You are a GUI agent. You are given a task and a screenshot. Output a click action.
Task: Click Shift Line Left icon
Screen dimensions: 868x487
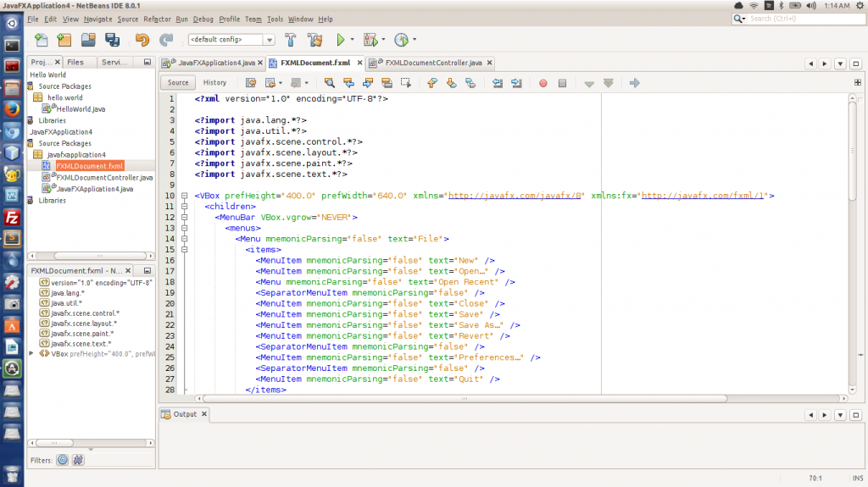pyautogui.click(x=498, y=83)
